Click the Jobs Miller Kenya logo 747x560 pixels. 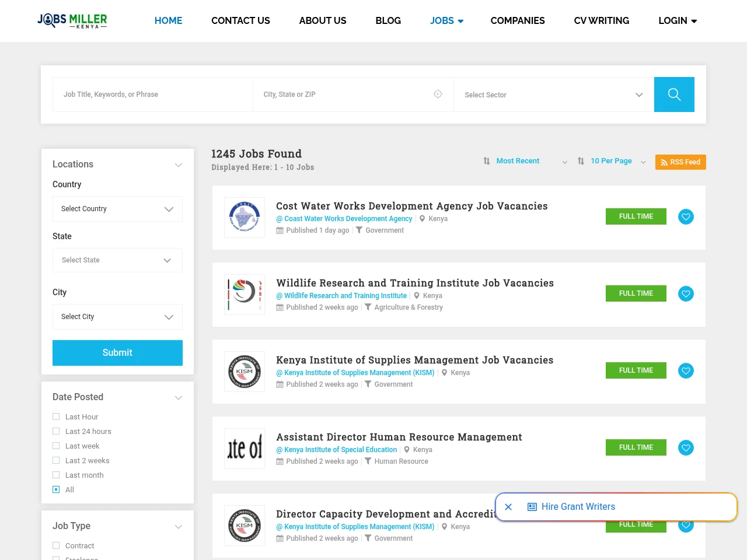pos(72,21)
